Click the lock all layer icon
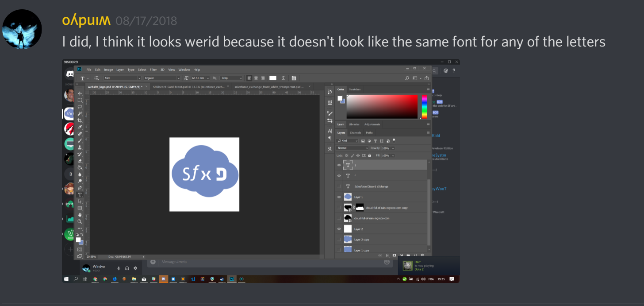This screenshot has height=306, width=644. point(369,155)
